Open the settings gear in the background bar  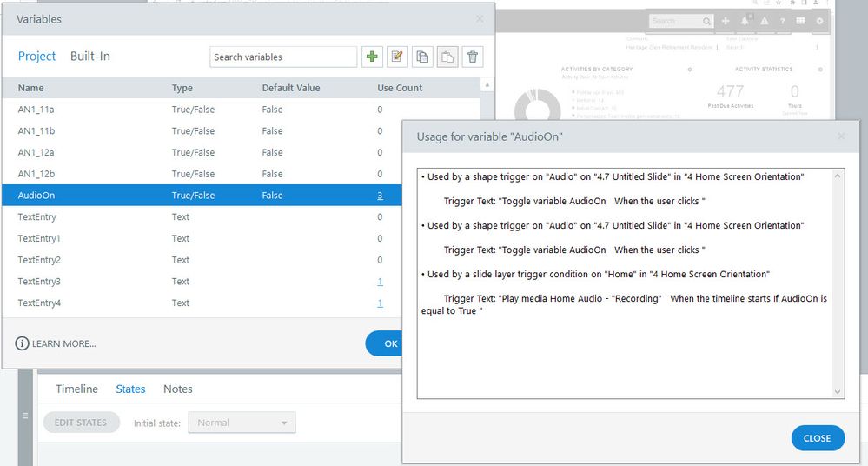(819, 21)
